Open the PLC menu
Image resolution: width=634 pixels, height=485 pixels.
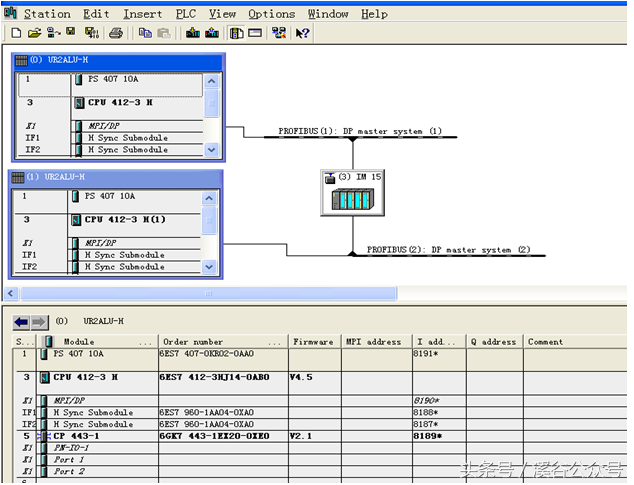click(x=186, y=14)
